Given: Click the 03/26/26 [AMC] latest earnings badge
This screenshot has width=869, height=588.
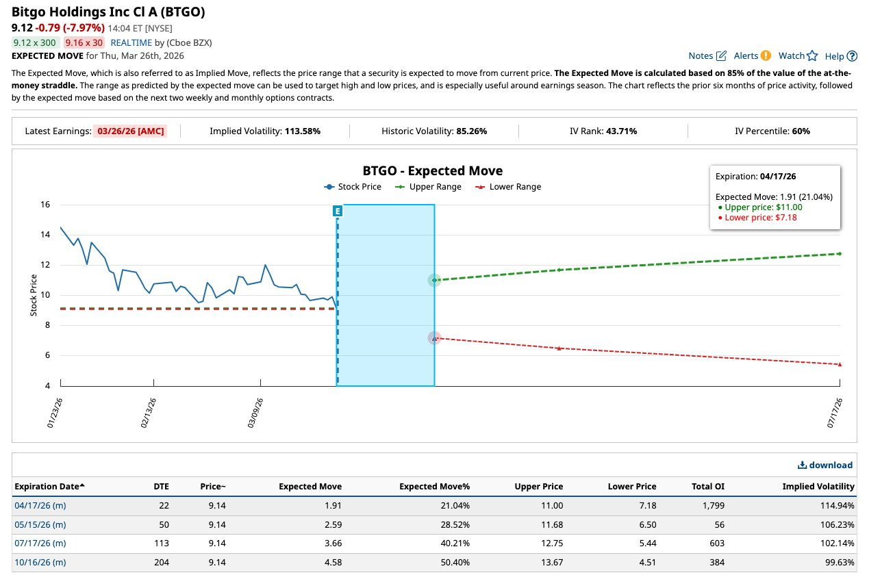Looking at the screenshot, I should [x=130, y=131].
